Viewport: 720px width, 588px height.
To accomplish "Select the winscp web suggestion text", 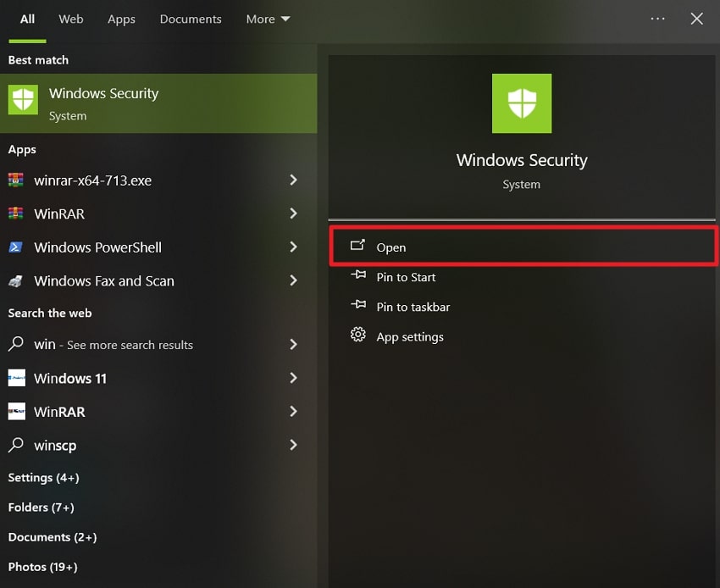I will [55, 446].
